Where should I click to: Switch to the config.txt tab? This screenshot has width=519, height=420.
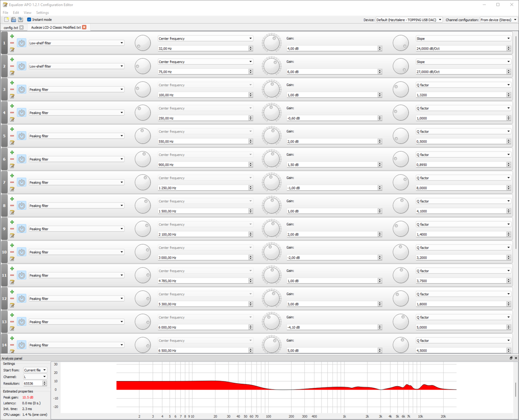[x=11, y=28]
